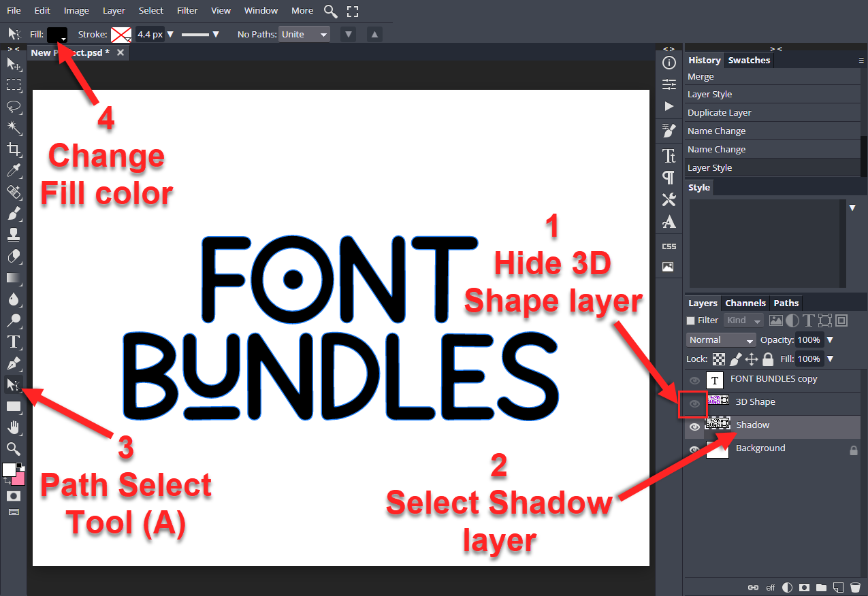Select the Eyedropper tool
868x596 pixels.
coord(14,171)
